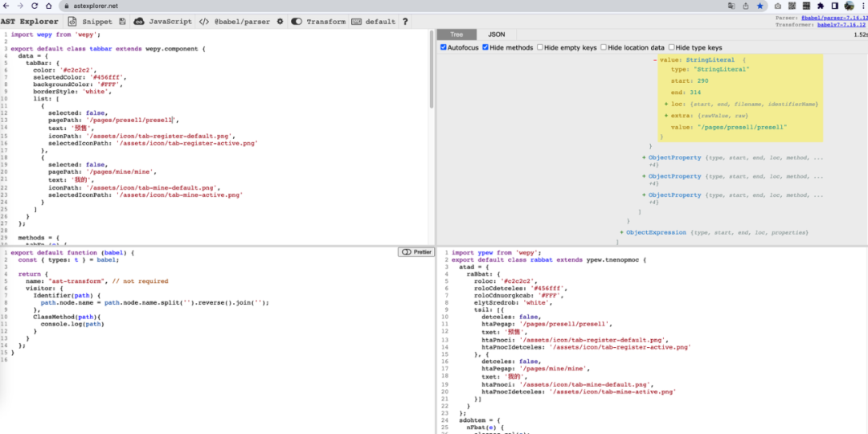Click the browser reload icon

tap(33, 6)
